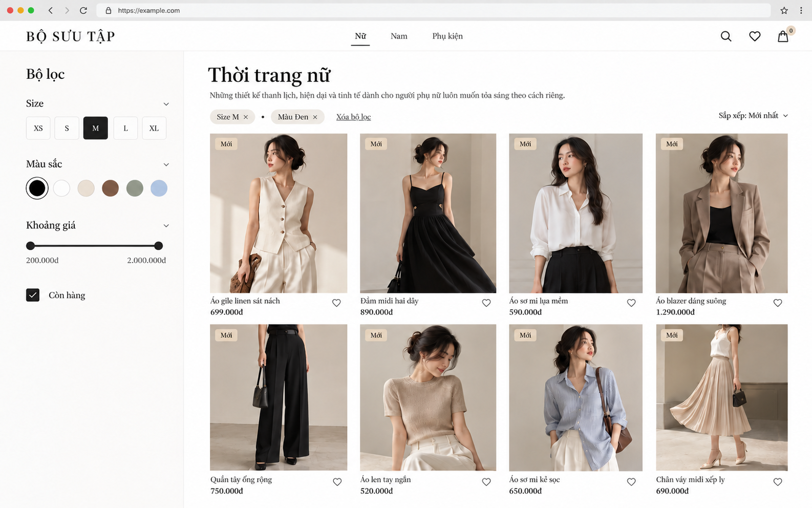The width and height of the screenshot is (812, 508).
Task: Select size XL
Action: point(154,128)
